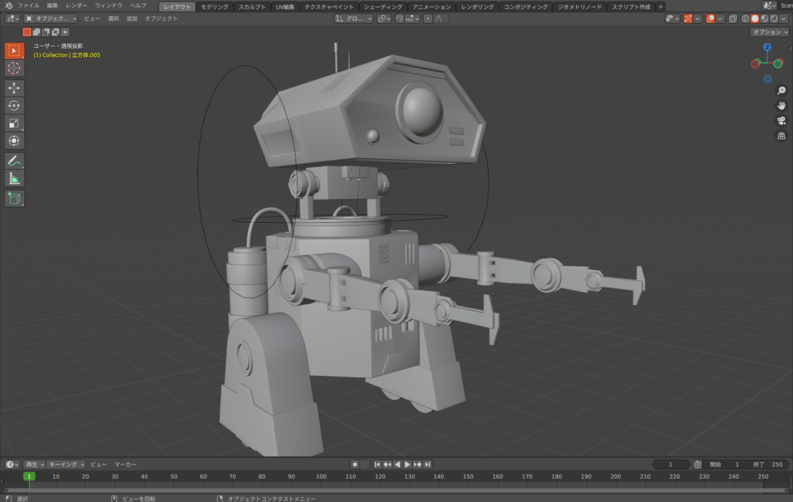Open the キーイング dropdown in timeline

tap(66, 464)
